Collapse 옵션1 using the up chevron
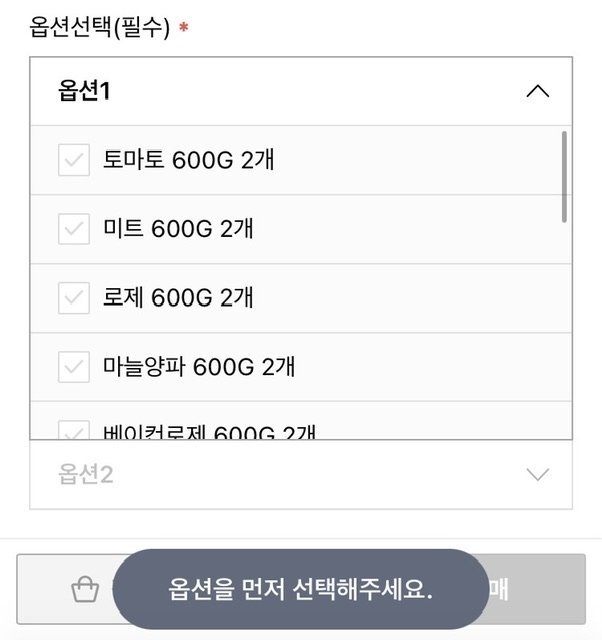Screen dimensions: 602x640 538,91
